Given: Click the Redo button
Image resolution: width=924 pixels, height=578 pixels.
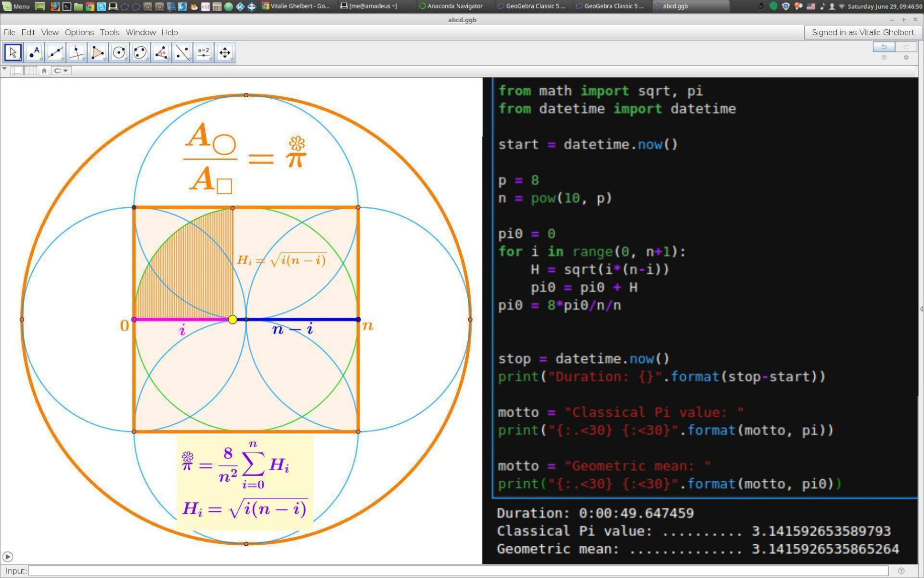Looking at the screenshot, I should pos(906,47).
